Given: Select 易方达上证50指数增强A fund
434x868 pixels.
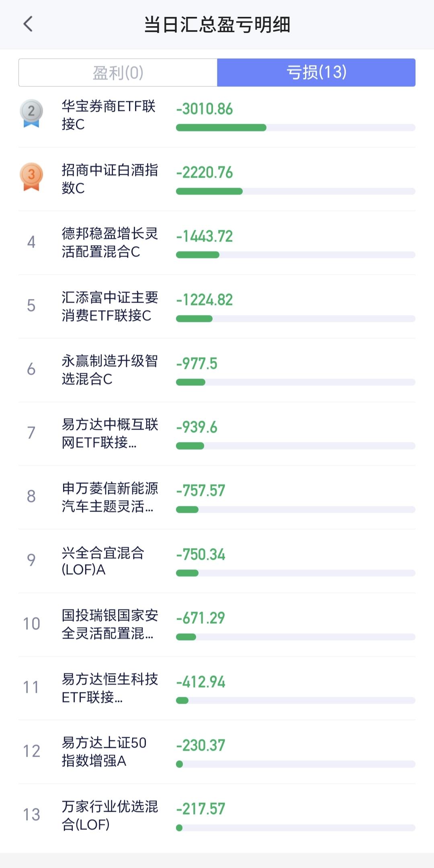Looking at the screenshot, I should (217, 752).
